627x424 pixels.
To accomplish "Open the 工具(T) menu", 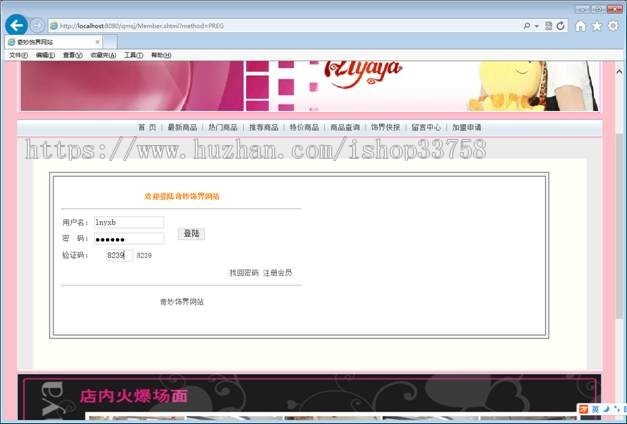I will click(134, 55).
